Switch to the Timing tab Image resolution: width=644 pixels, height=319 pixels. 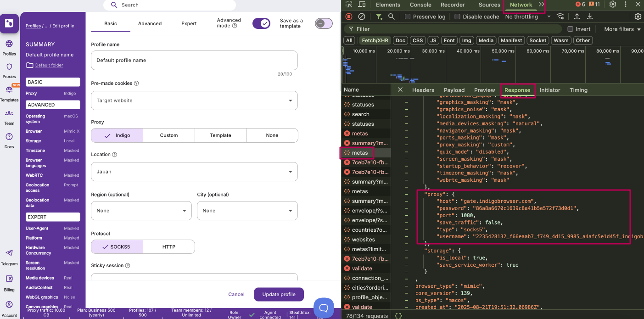coord(578,90)
